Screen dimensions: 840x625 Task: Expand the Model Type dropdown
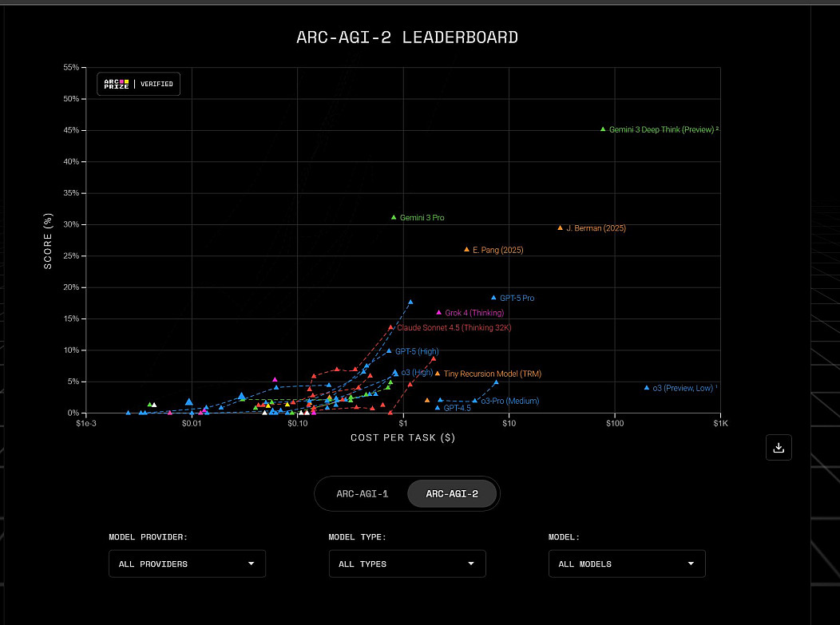407,564
